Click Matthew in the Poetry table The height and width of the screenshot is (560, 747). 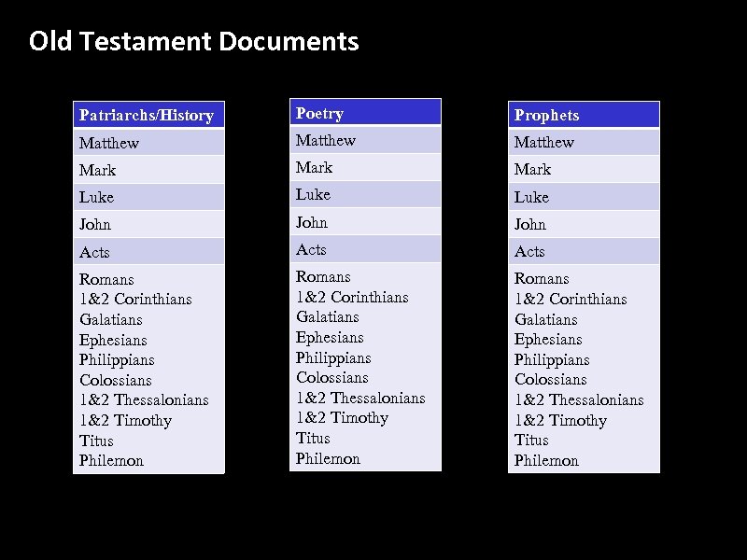pos(322,140)
